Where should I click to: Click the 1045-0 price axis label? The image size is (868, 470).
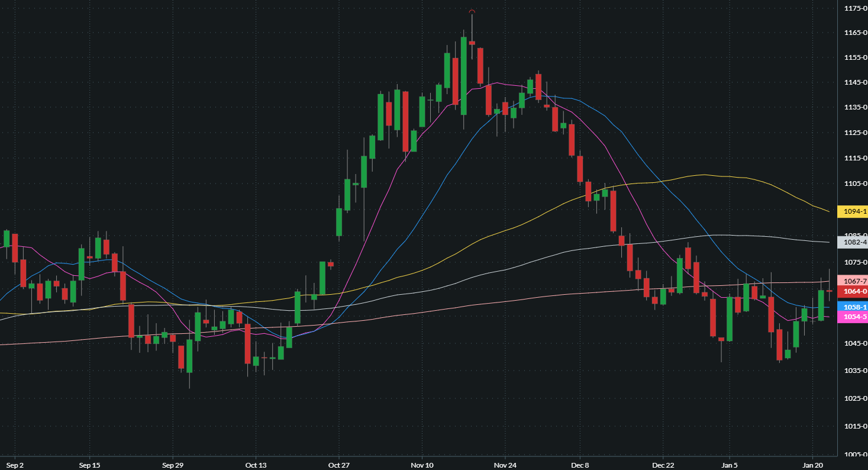856,343
